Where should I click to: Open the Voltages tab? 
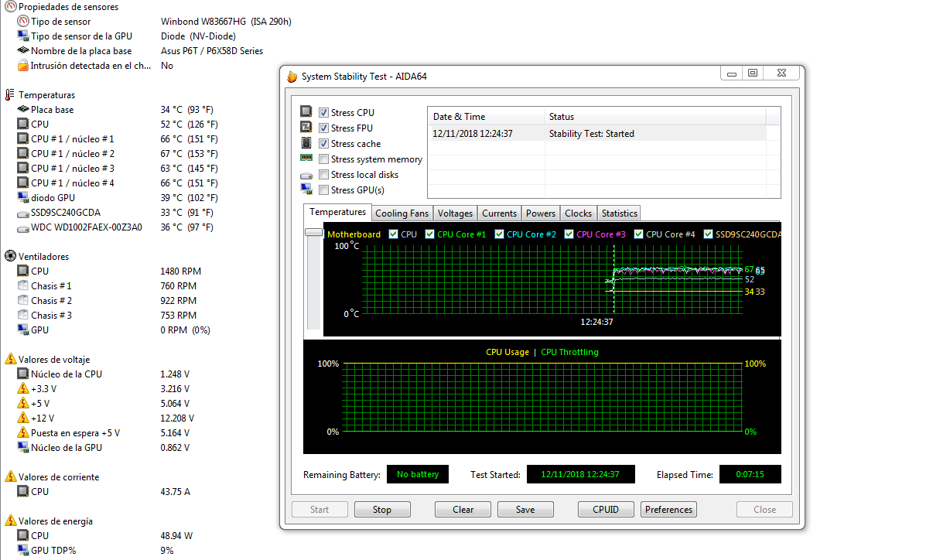coord(455,213)
